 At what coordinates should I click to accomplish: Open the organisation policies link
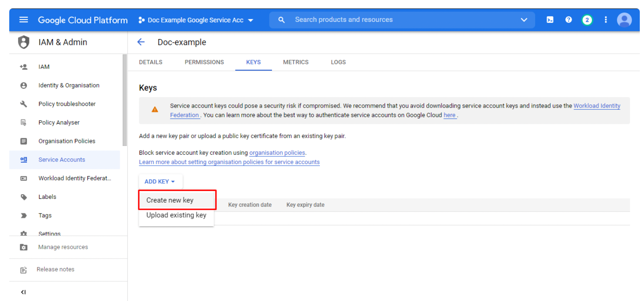click(277, 153)
